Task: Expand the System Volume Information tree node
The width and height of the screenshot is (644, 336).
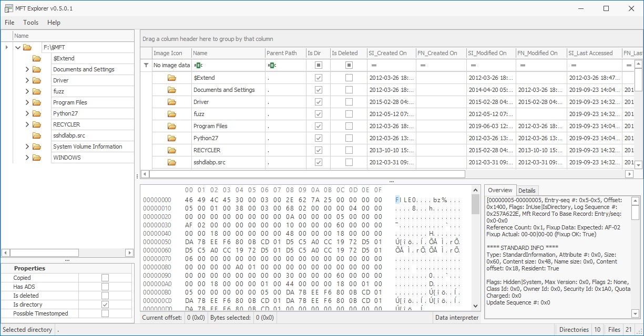Action: [27, 146]
